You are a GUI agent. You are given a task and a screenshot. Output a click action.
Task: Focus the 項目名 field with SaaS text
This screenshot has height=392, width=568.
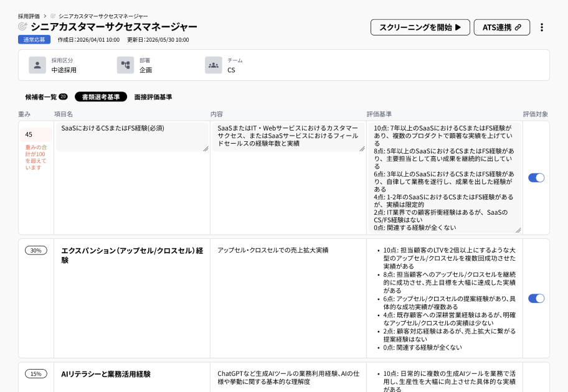click(131, 136)
